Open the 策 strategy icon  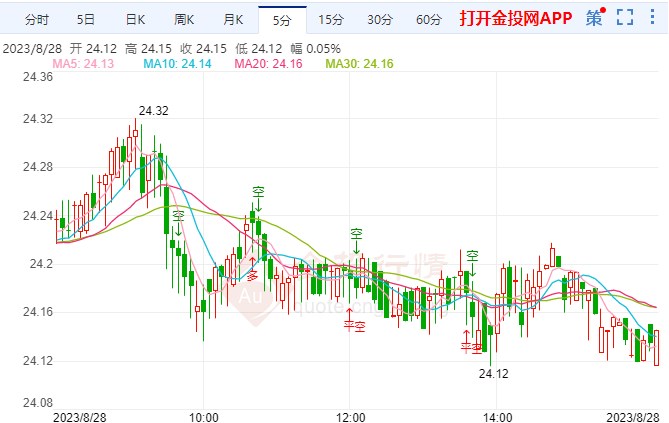[594, 18]
